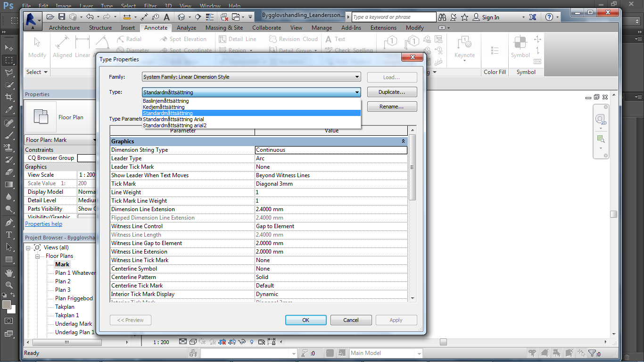Switch to the Architecture ribbon tab
Viewport: 644px width, 362px height.
65,28
